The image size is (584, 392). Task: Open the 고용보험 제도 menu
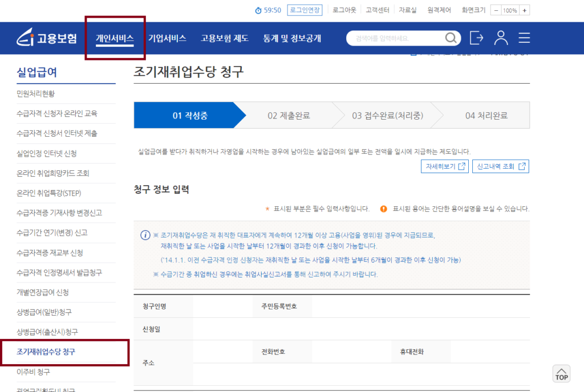click(225, 38)
